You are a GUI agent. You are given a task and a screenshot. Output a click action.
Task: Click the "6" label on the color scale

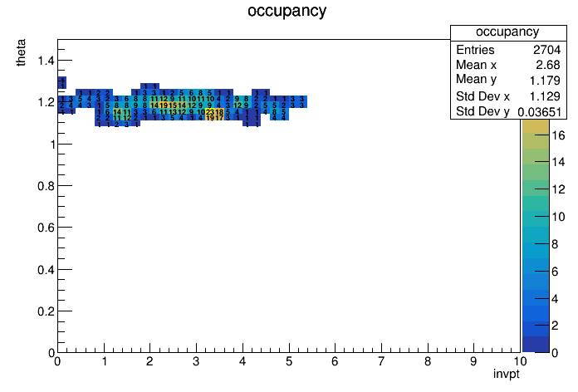555,272
